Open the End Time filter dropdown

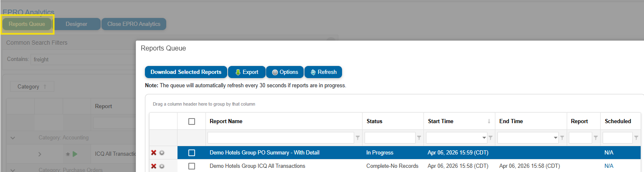click(555, 138)
